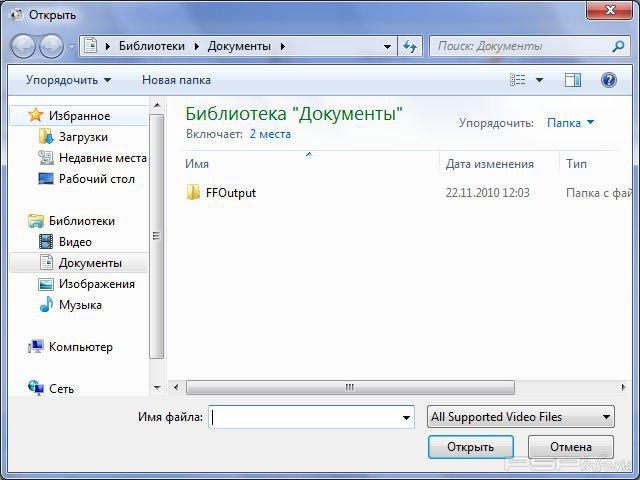The image size is (640, 480).
Task: Click the Back navigation arrow button
Action: tap(23, 47)
